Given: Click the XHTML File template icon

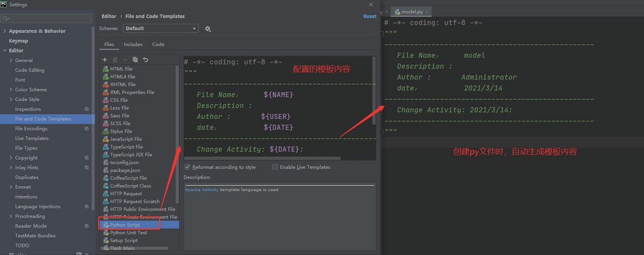Looking at the screenshot, I should [x=106, y=84].
